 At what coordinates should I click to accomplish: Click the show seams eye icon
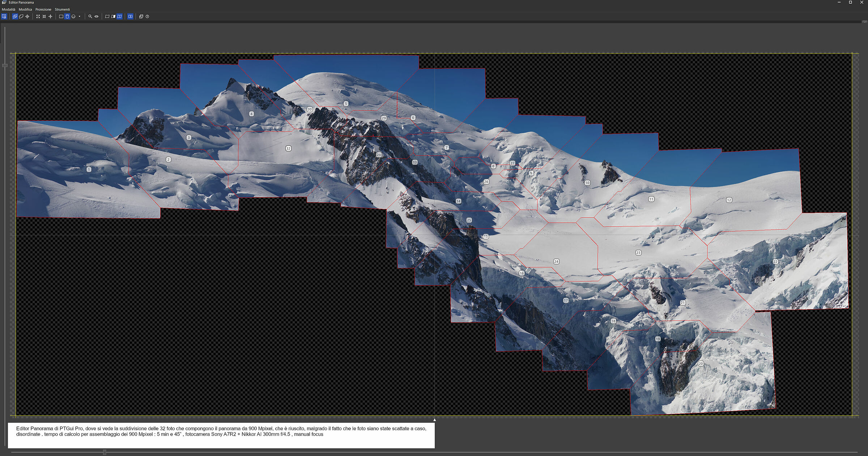tap(95, 16)
